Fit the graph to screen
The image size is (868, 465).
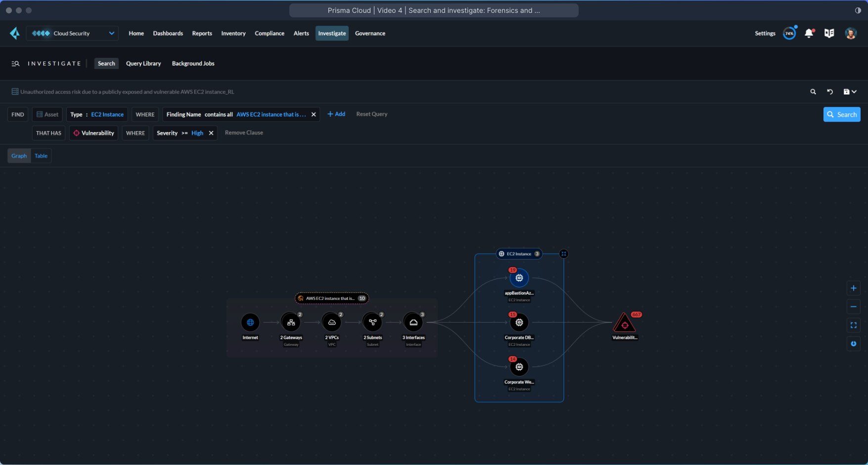(853, 325)
